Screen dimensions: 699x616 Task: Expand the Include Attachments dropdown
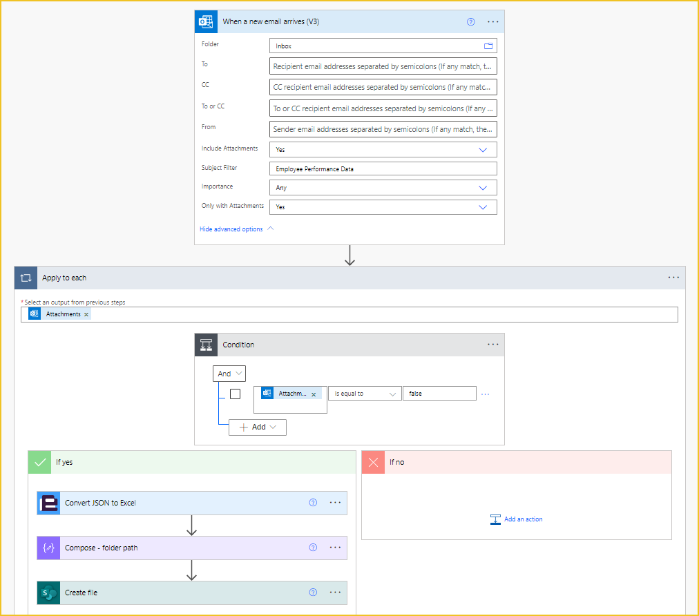click(482, 150)
